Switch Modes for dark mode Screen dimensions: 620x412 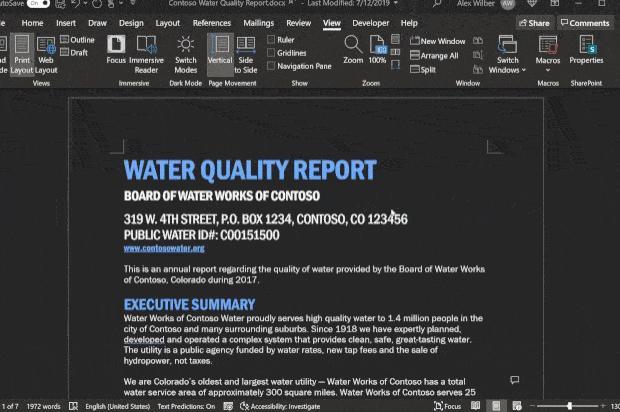click(x=186, y=52)
